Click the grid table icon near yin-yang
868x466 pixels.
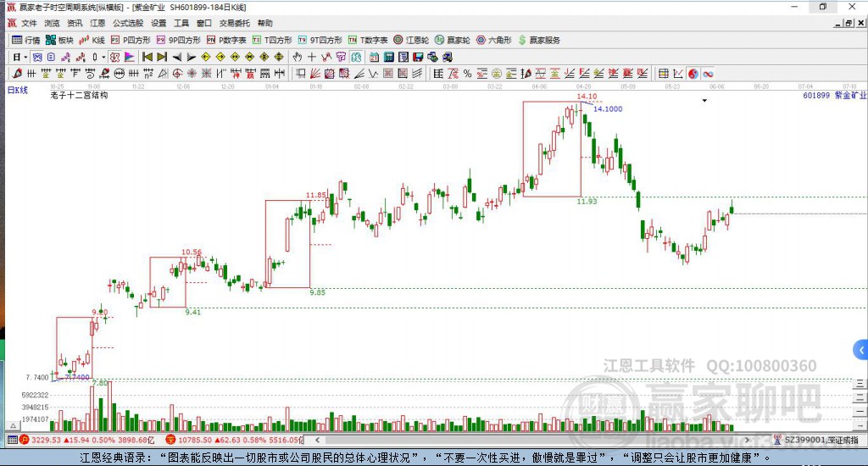click(664, 74)
